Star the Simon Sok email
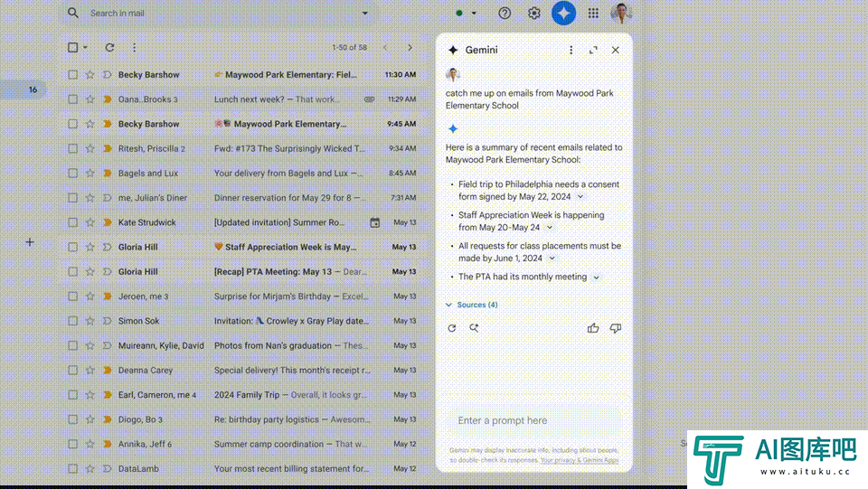Image resolution: width=868 pixels, height=489 pixels. point(90,321)
